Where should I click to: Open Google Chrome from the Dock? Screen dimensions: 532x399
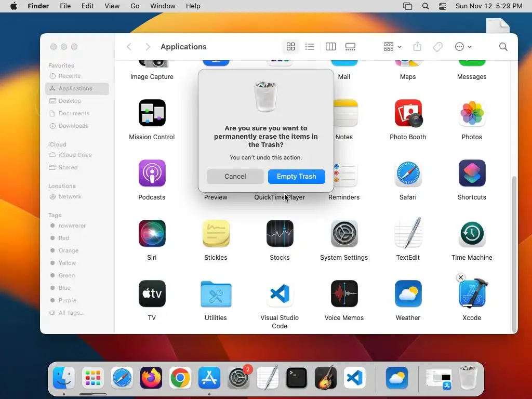pyautogui.click(x=180, y=378)
